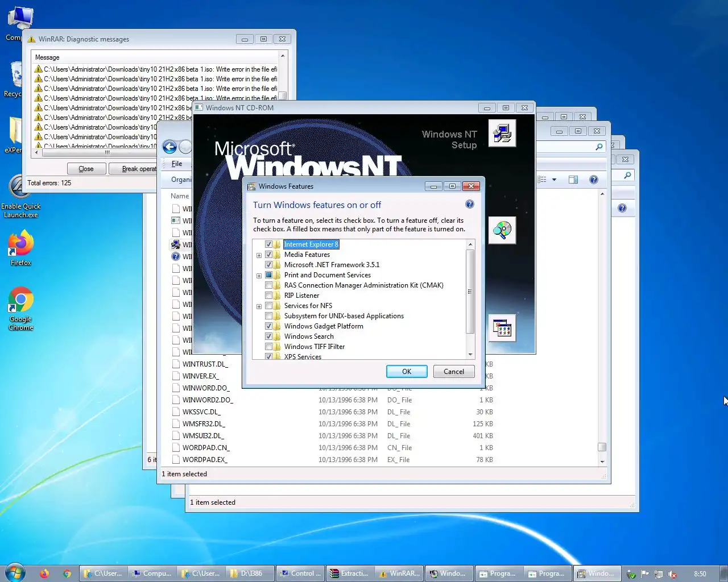728x582 pixels.
Task: Click the network tray icon
Action: pyautogui.click(x=659, y=574)
